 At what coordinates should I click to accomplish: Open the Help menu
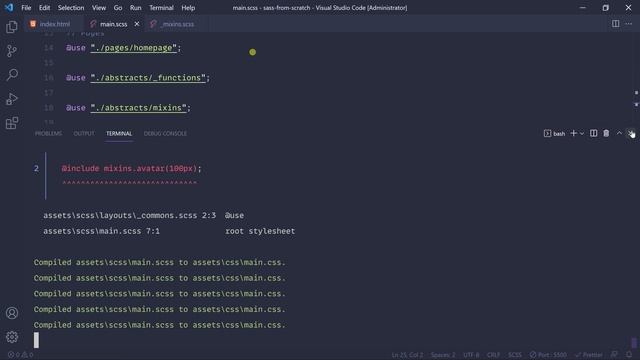click(188, 8)
